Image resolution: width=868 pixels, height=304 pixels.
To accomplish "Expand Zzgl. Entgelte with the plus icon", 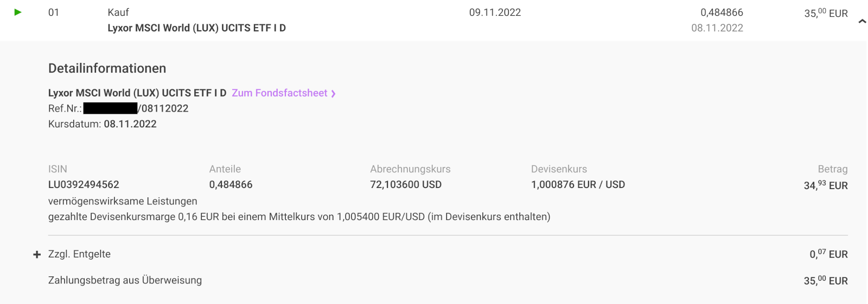I will tap(37, 255).
